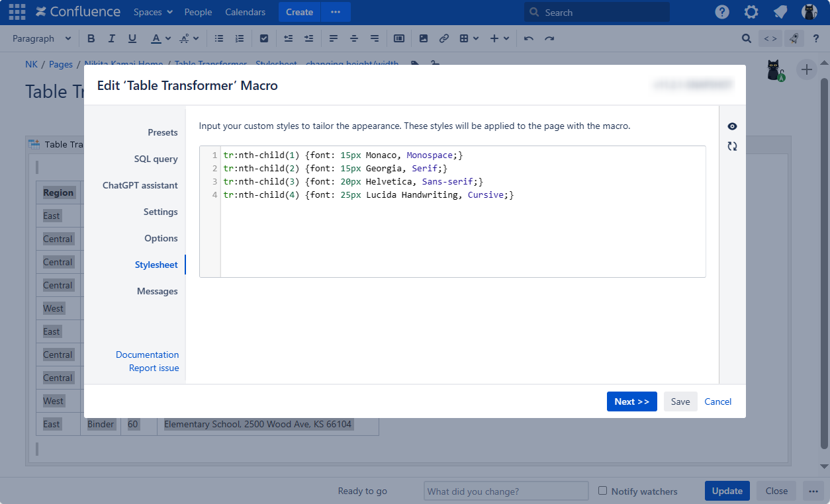Insert a bullet list

tap(219, 38)
